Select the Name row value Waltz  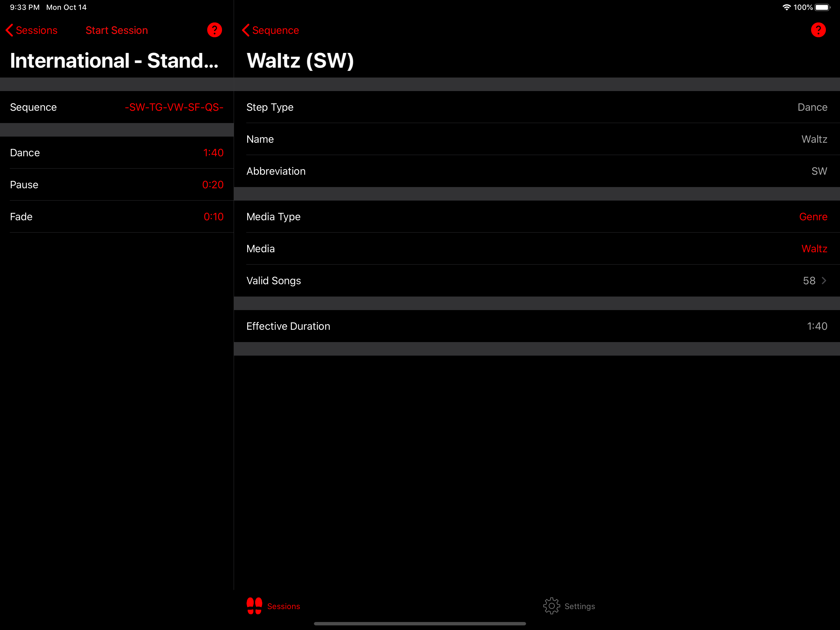pos(814,139)
